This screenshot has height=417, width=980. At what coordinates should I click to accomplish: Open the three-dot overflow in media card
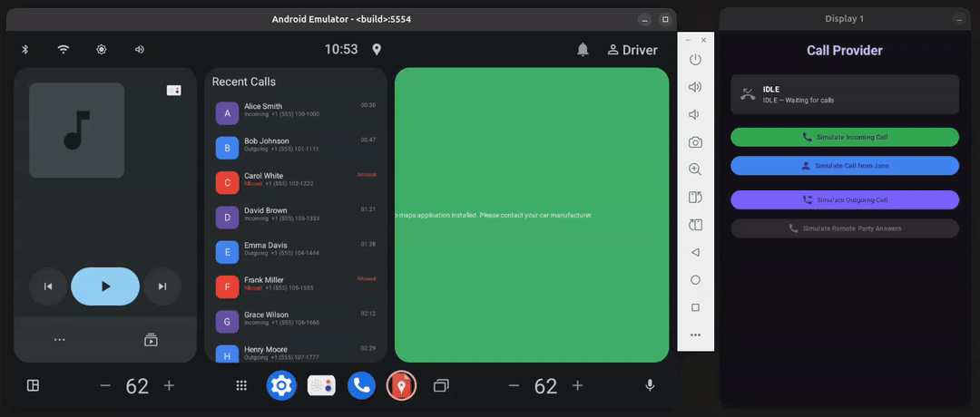coord(59,340)
